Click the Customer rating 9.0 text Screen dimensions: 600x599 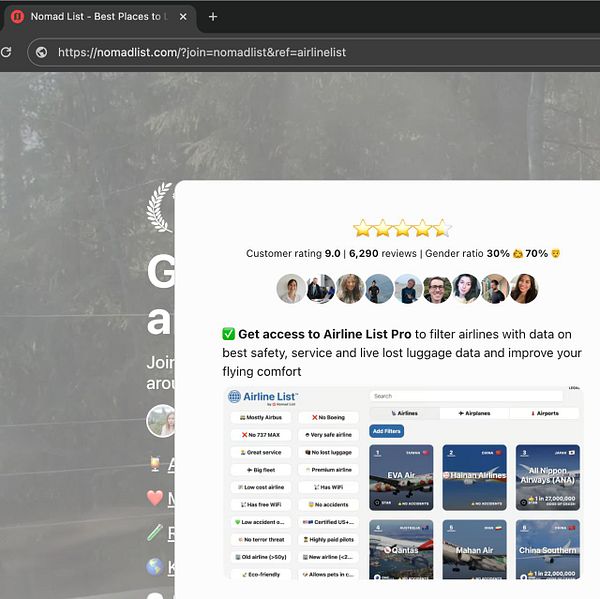click(x=293, y=253)
